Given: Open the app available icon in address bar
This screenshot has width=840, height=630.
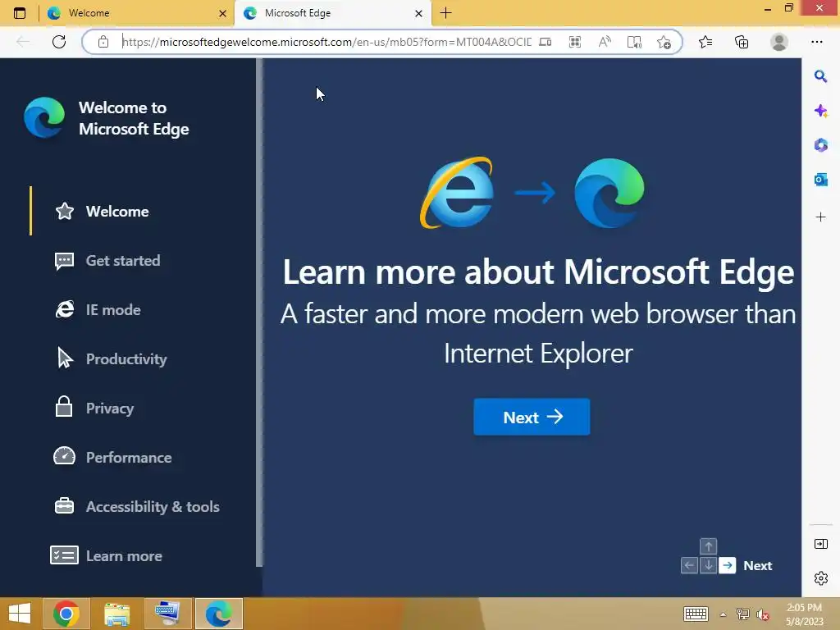Looking at the screenshot, I should 545,42.
